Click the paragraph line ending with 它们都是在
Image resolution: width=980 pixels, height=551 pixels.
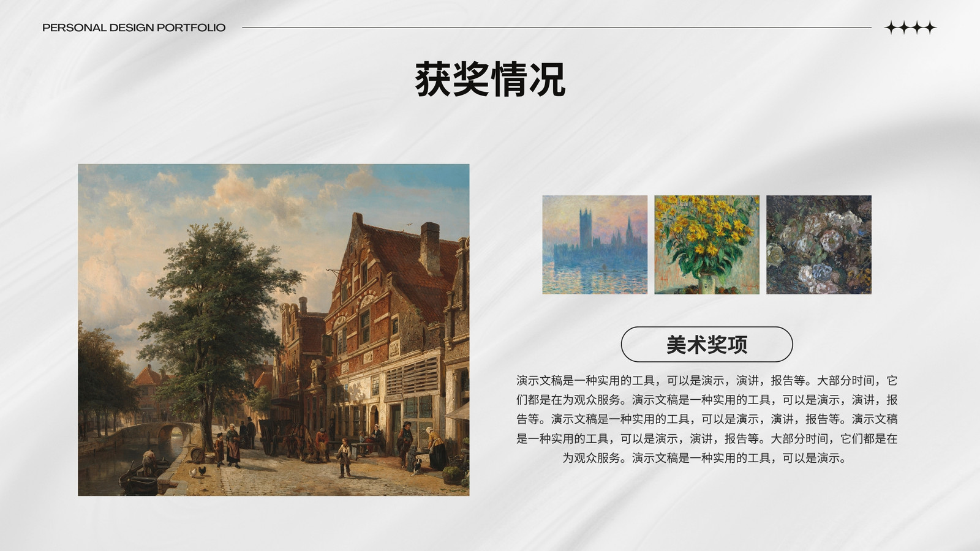707,439
